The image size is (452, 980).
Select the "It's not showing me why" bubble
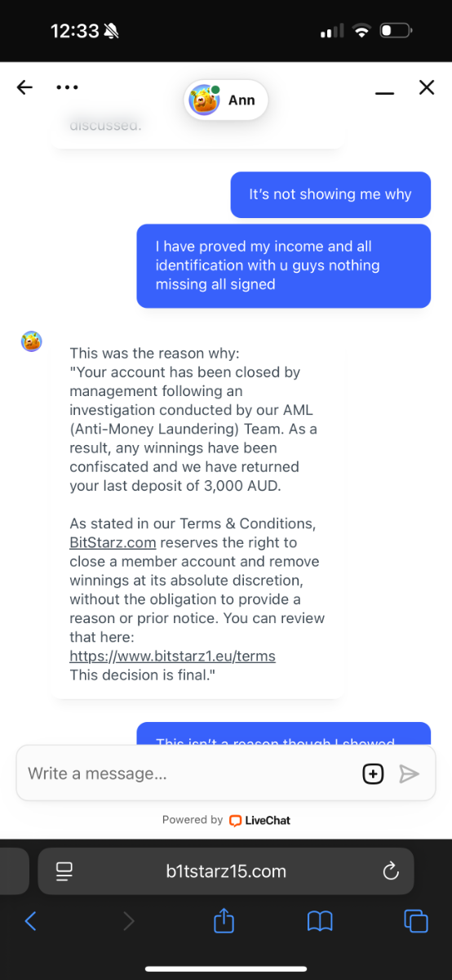[x=330, y=194]
